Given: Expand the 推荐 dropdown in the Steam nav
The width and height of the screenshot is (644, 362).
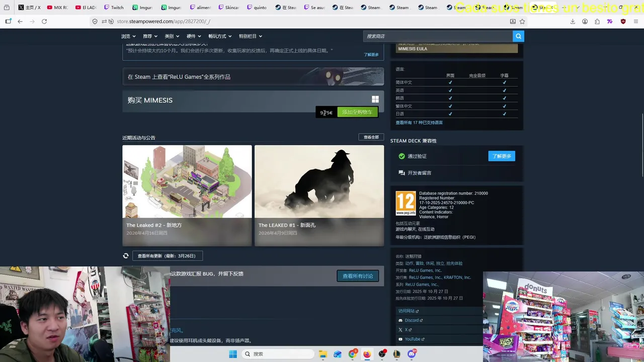Looking at the screenshot, I should coord(150,36).
